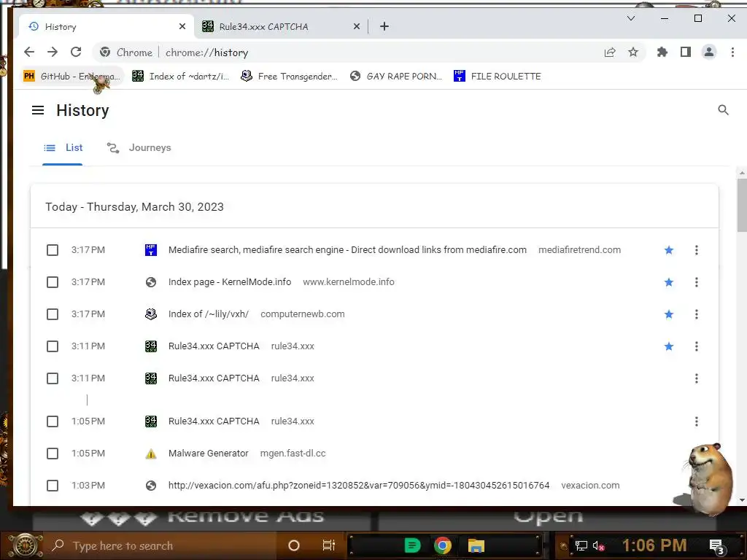747x560 pixels.
Task: Check the box for the Malware Generator entry
Action: pos(53,454)
